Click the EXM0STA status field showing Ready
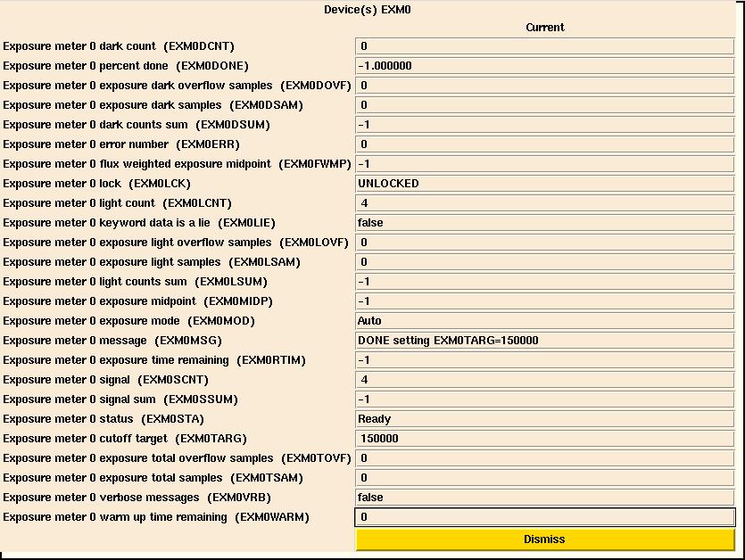 click(544, 419)
